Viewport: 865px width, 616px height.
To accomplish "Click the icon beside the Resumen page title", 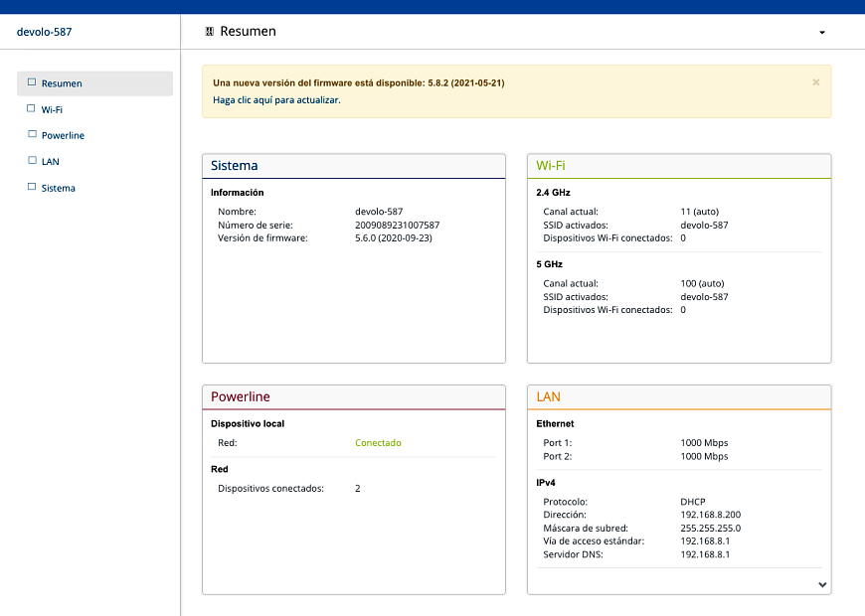I will click(210, 32).
